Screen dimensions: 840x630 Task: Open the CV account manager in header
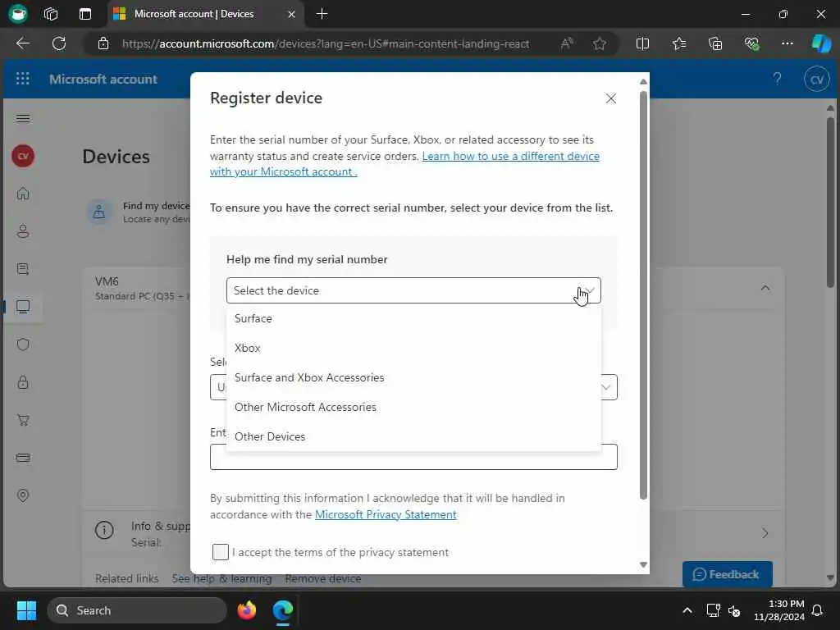(816, 80)
